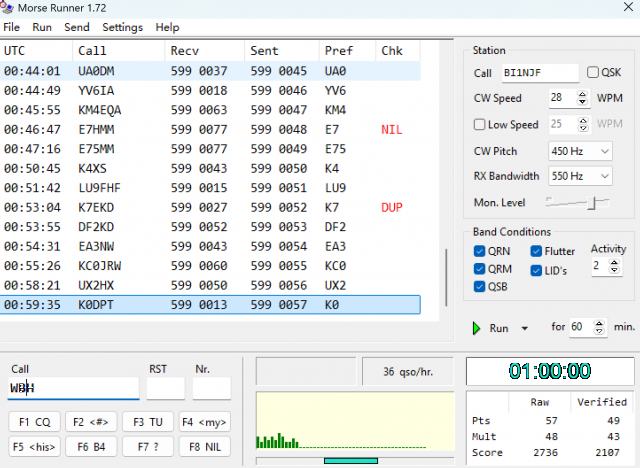
Task: Click the F1 CQ button
Action: (35, 422)
